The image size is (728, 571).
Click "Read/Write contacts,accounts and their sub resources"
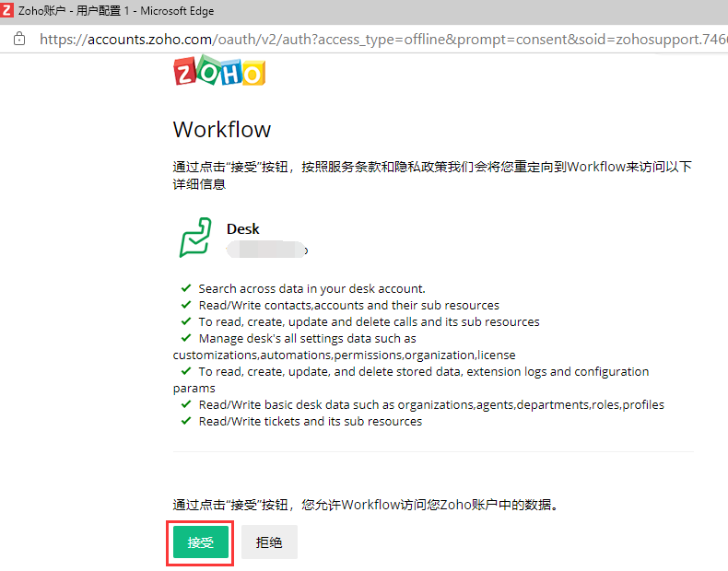348,305
